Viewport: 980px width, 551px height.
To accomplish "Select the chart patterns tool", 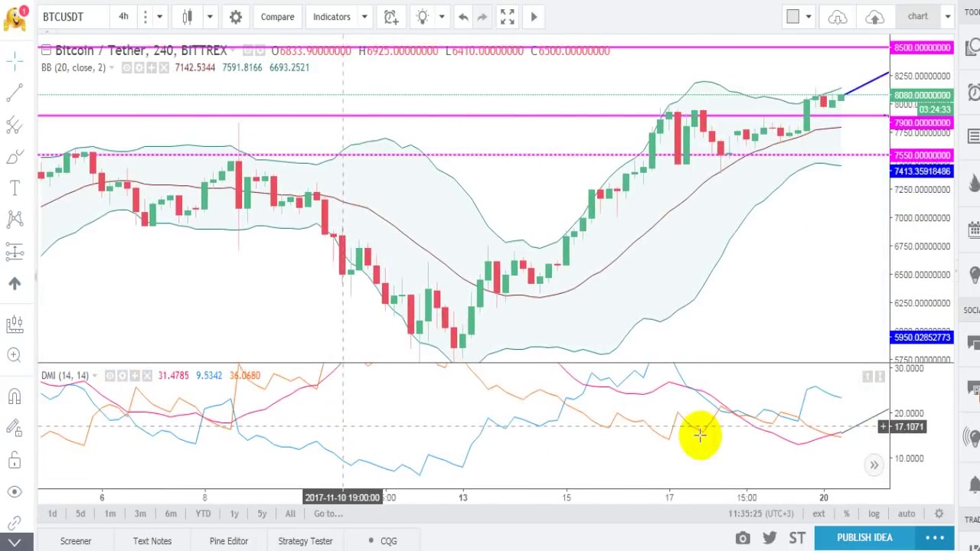I will pyautogui.click(x=15, y=220).
